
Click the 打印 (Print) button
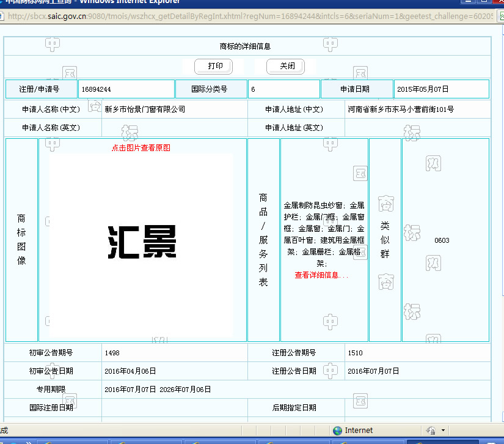(215, 66)
